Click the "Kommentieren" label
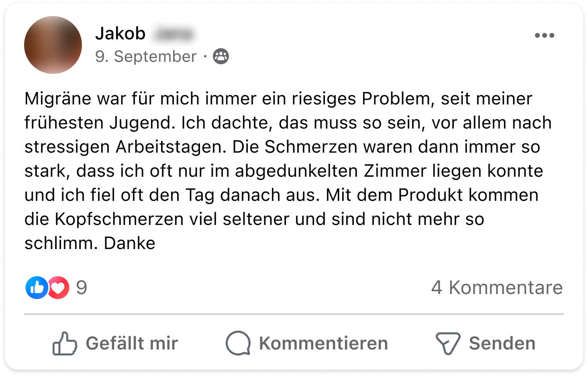 click(323, 343)
